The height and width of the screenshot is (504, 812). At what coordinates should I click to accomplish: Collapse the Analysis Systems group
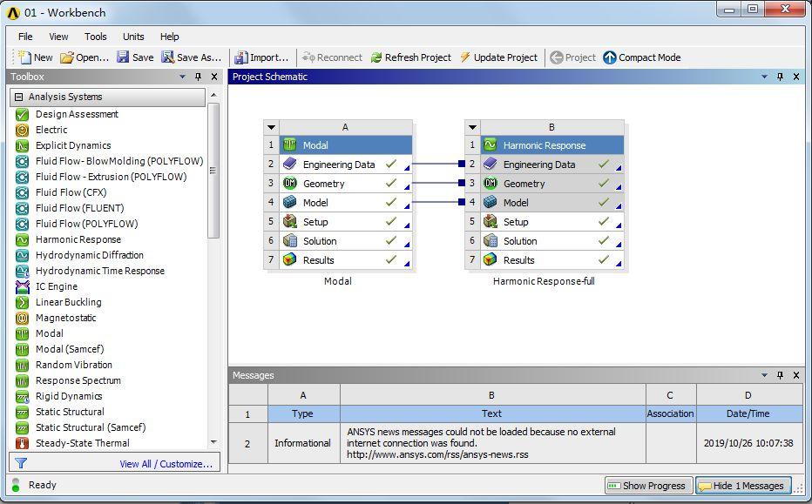point(19,97)
